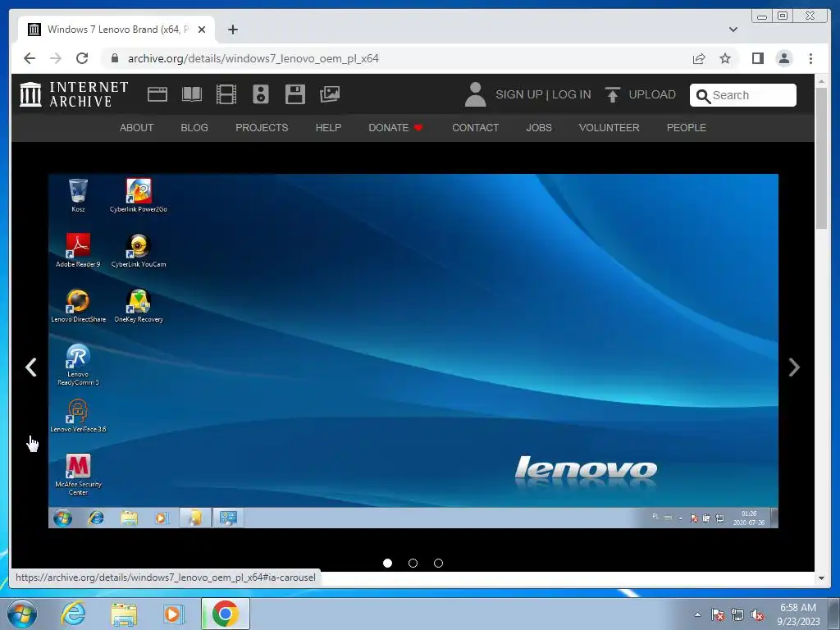
Task: Click the Action Center flag tray icon
Action: click(718, 614)
